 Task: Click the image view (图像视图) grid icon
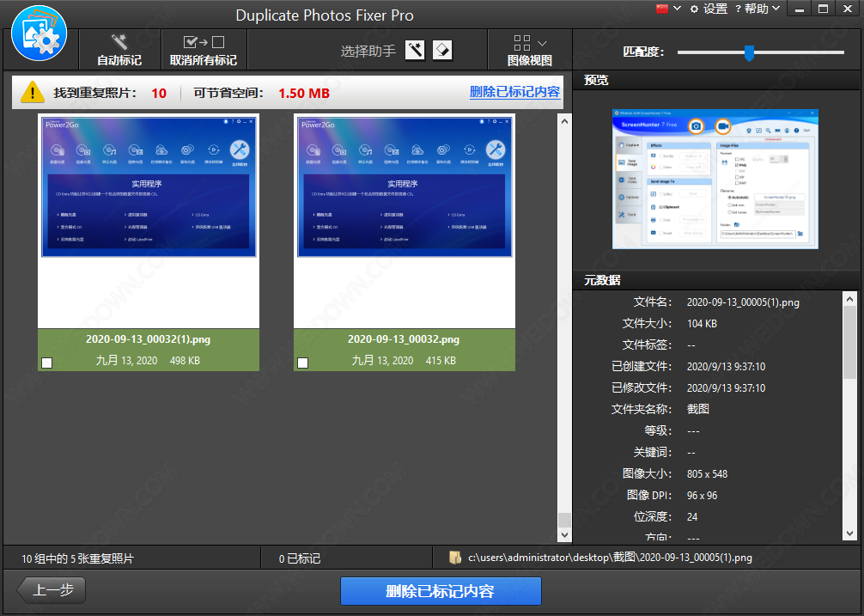pyautogui.click(x=521, y=43)
